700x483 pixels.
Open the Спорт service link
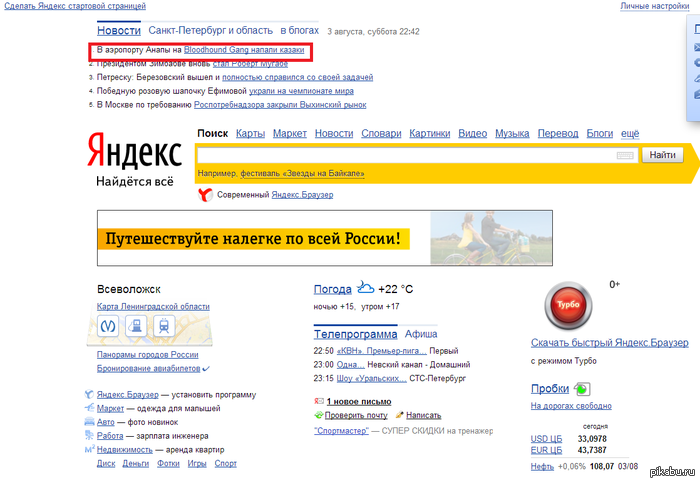[225, 463]
